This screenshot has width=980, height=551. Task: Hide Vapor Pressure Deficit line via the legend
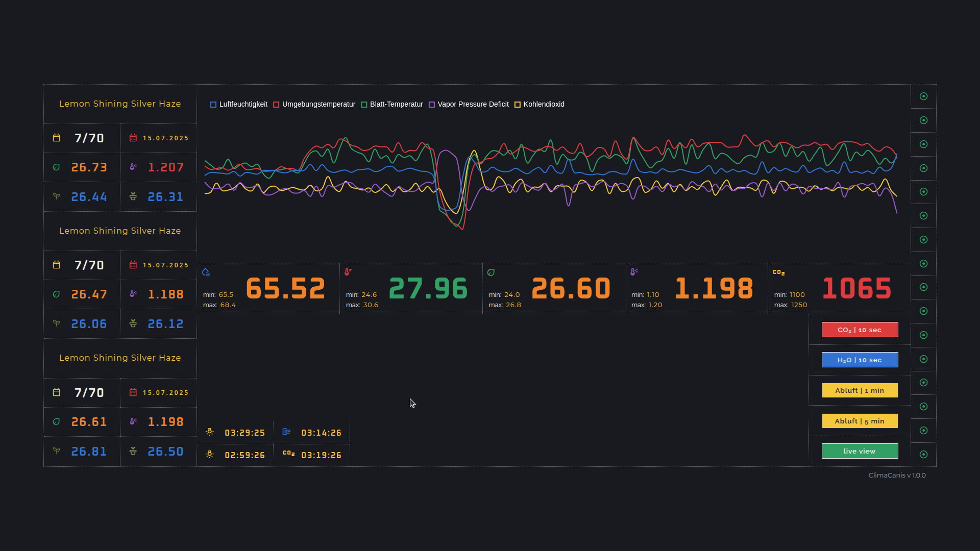pos(432,105)
